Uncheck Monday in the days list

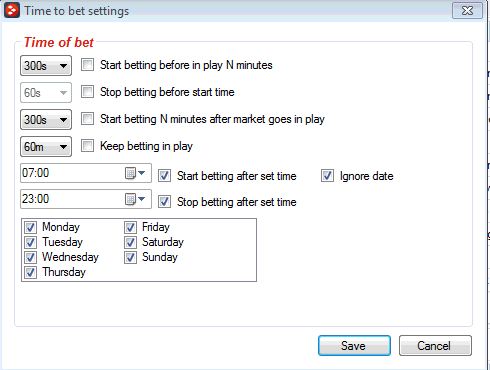(x=31, y=228)
